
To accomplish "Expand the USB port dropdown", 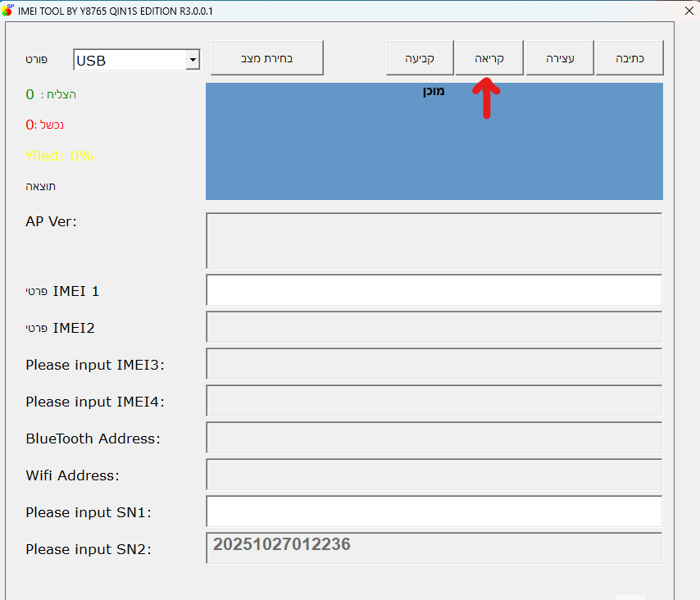I will (193, 60).
